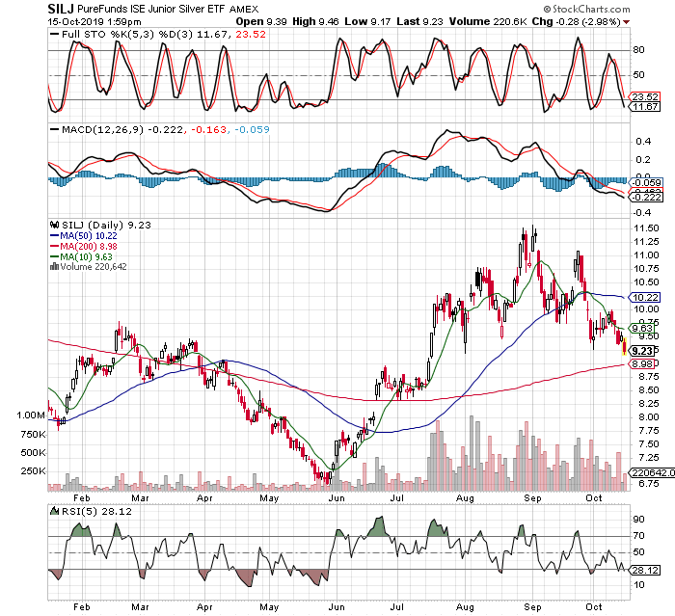Click the Chg -0.28 (-2.98%) value
The image size is (675, 616).
point(577,21)
